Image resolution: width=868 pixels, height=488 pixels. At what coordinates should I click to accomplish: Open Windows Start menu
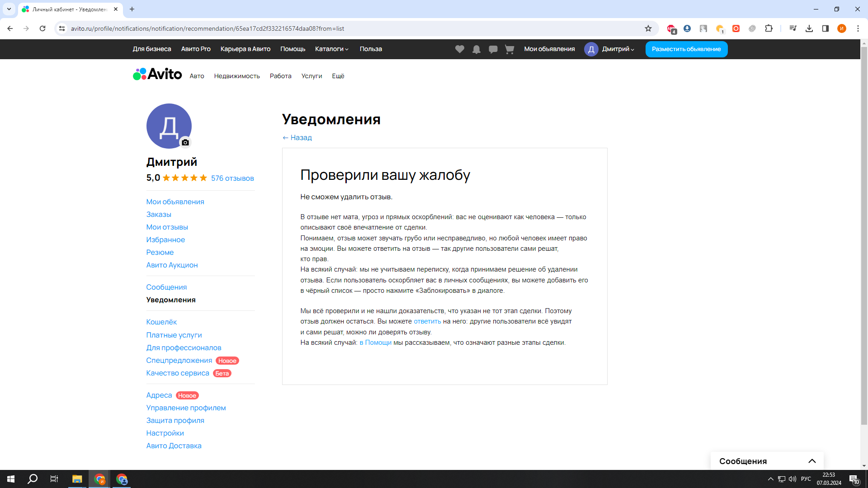click(11, 479)
